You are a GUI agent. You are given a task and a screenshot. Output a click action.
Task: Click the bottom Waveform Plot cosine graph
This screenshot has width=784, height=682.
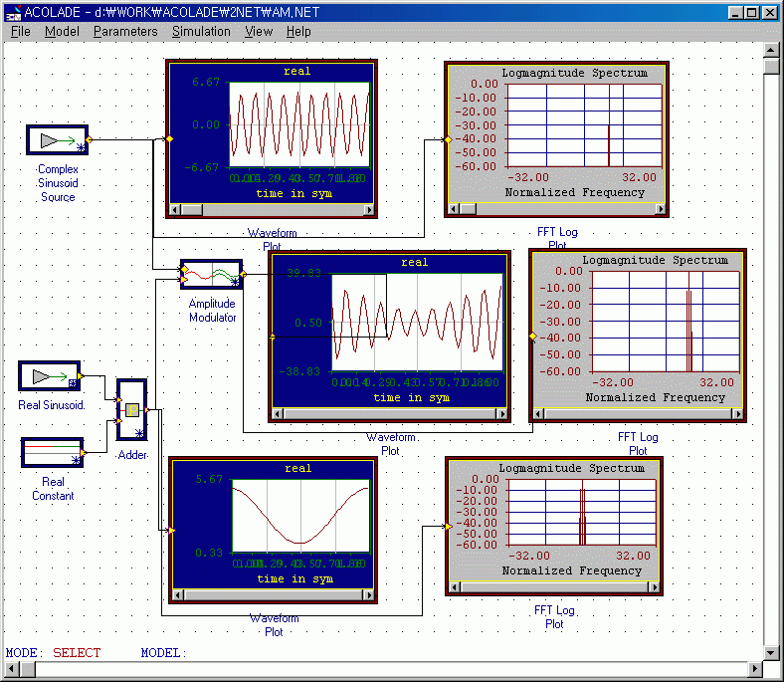click(301, 516)
